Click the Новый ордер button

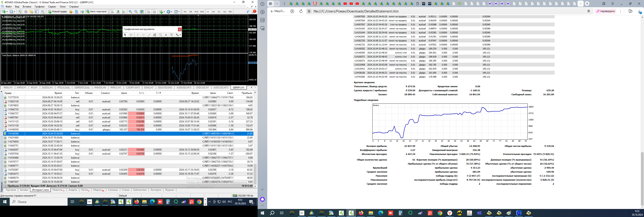pyautogui.click(x=58, y=11)
